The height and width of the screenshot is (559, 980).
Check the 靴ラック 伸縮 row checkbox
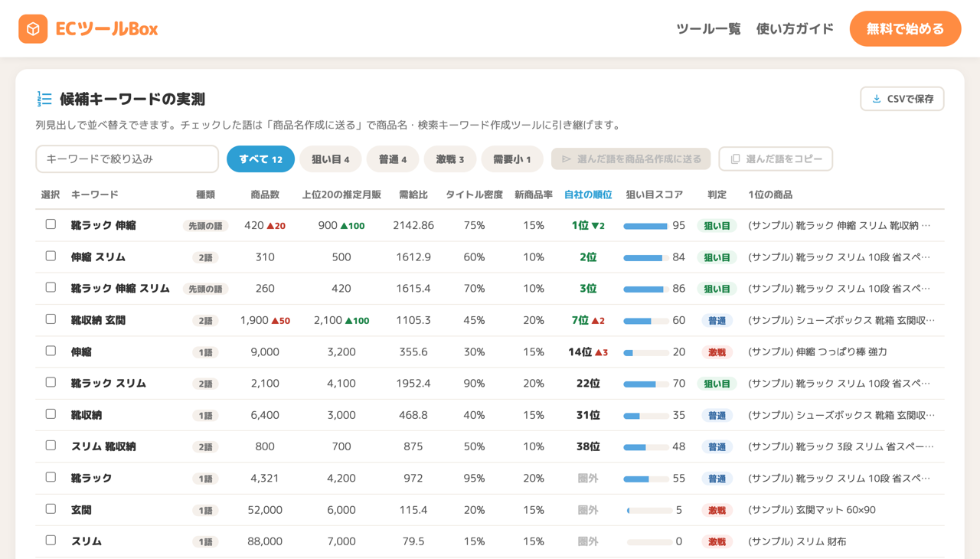tap(51, 224)
